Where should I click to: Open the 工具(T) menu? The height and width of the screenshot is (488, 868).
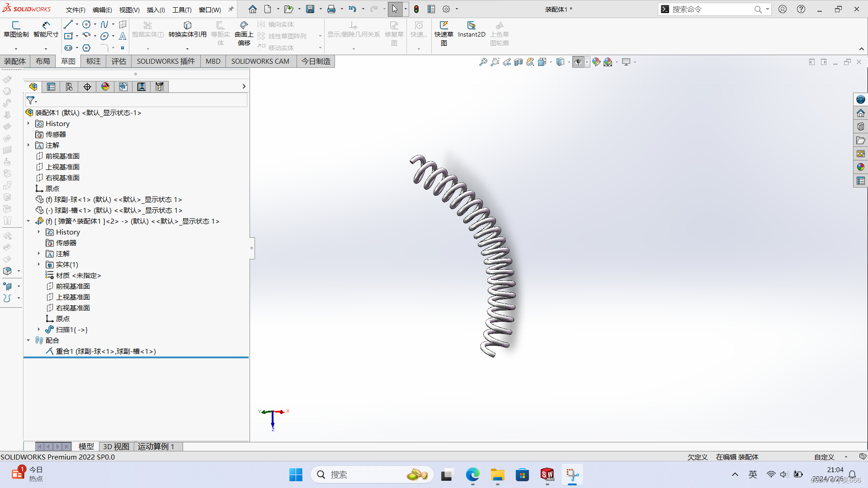tap(182, 9)
